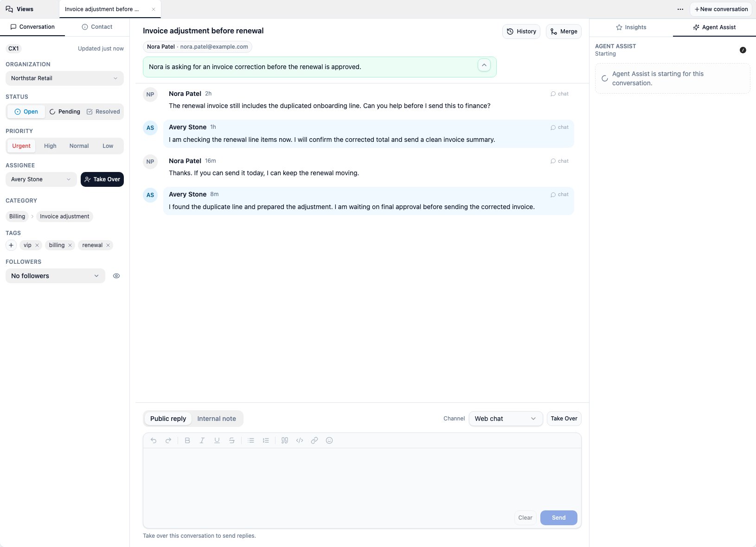
Task: Close the Invoice adjustment conversation tab
Action: click(x=154, y=9)
